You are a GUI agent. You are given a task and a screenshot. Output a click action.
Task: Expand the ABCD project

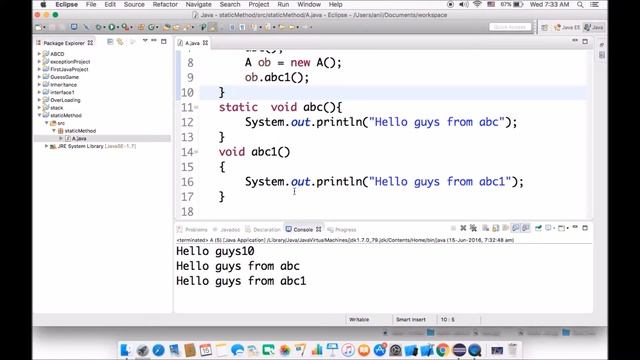(39, 54)
